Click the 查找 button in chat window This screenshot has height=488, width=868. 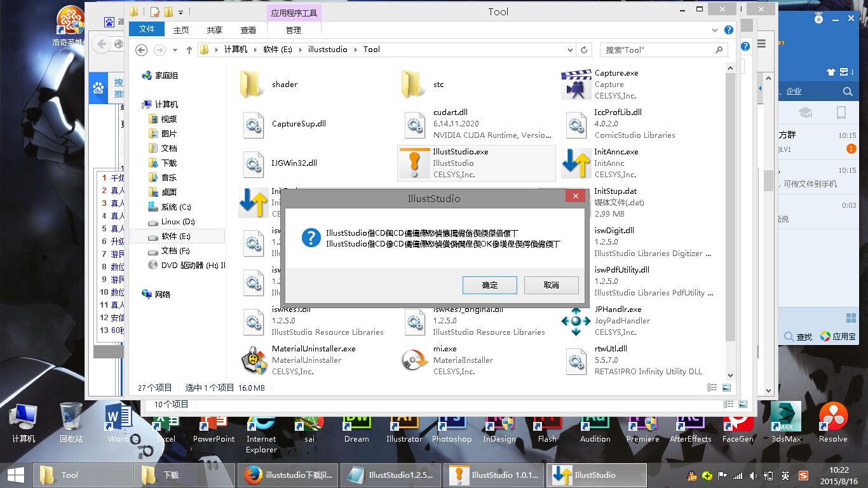point(799,337)
